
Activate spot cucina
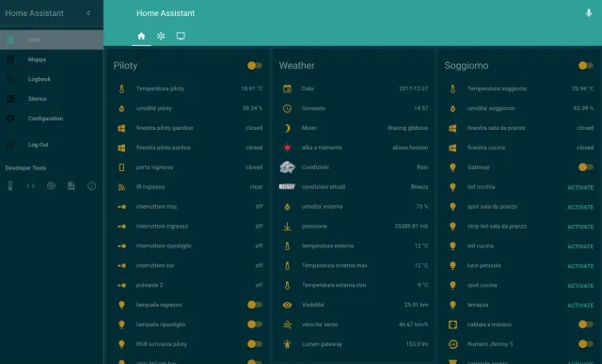(x=580, y=285)
